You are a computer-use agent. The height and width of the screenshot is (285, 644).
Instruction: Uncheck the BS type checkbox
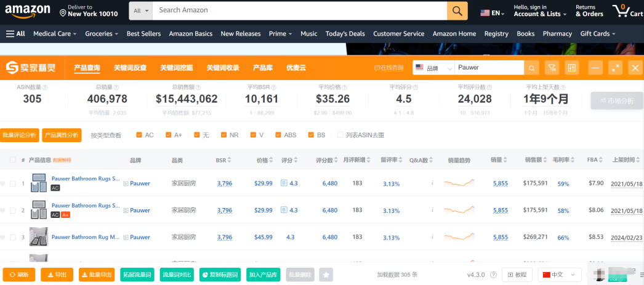[312, 135]
